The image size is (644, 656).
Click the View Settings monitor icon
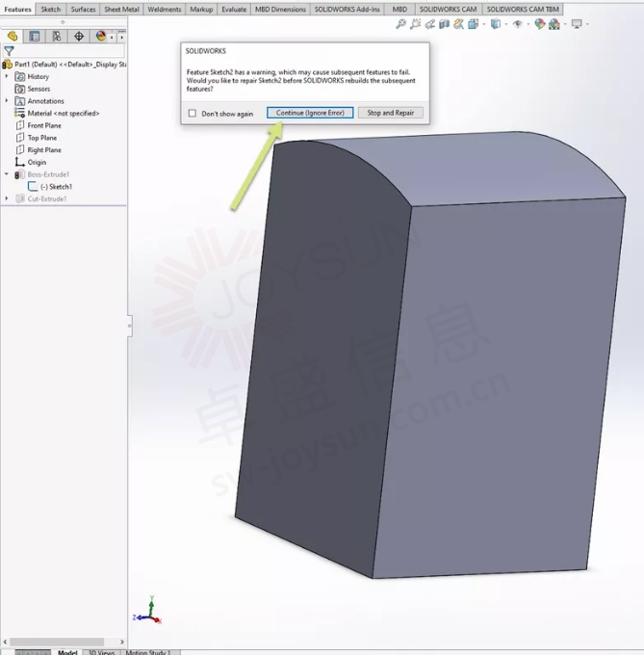coord(577,24)
